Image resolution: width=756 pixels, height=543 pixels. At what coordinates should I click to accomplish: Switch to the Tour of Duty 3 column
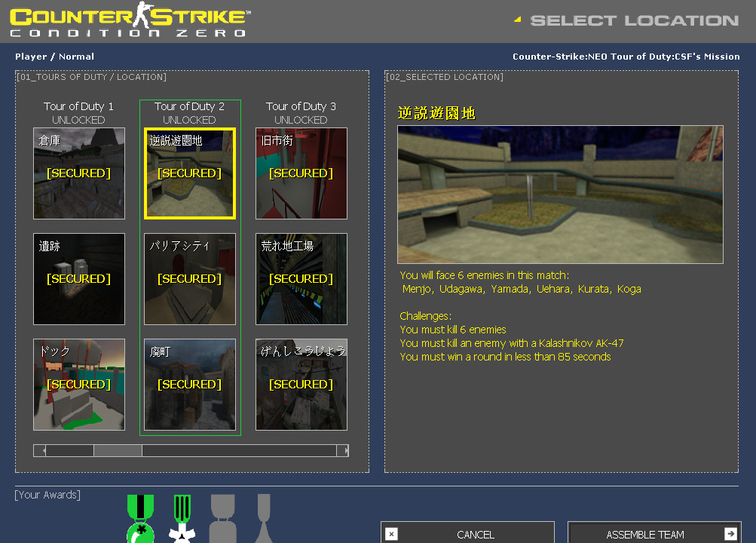pos(301,106)
